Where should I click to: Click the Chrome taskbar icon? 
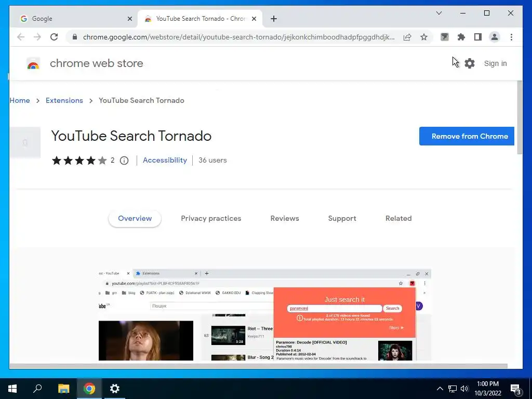tap(89, 389)
